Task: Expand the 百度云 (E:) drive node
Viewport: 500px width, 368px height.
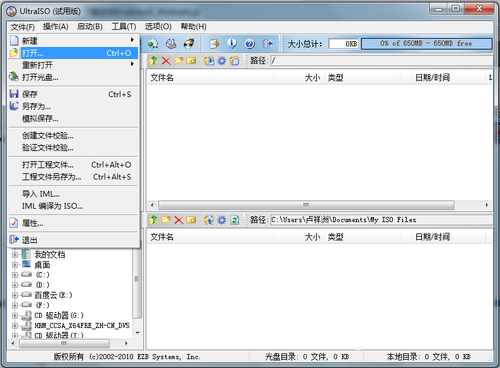Action: (x=15, y=295)
